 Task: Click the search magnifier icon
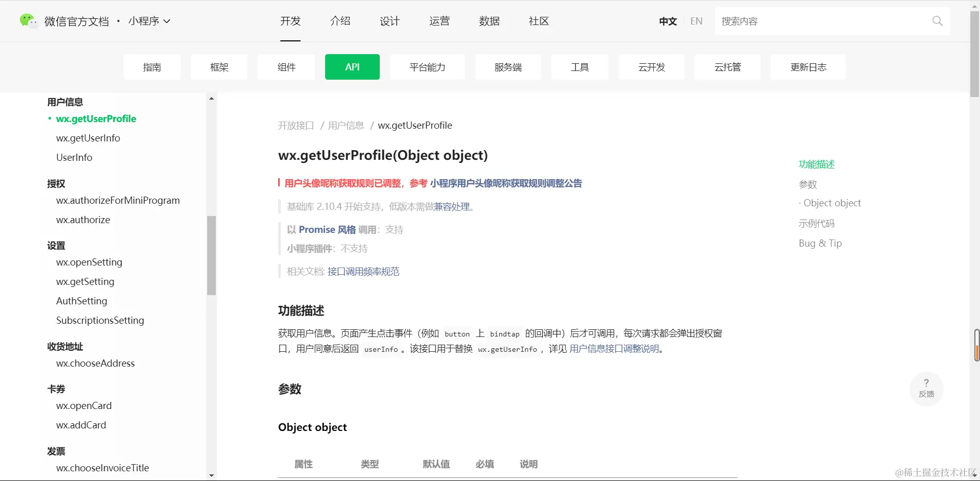937,21
